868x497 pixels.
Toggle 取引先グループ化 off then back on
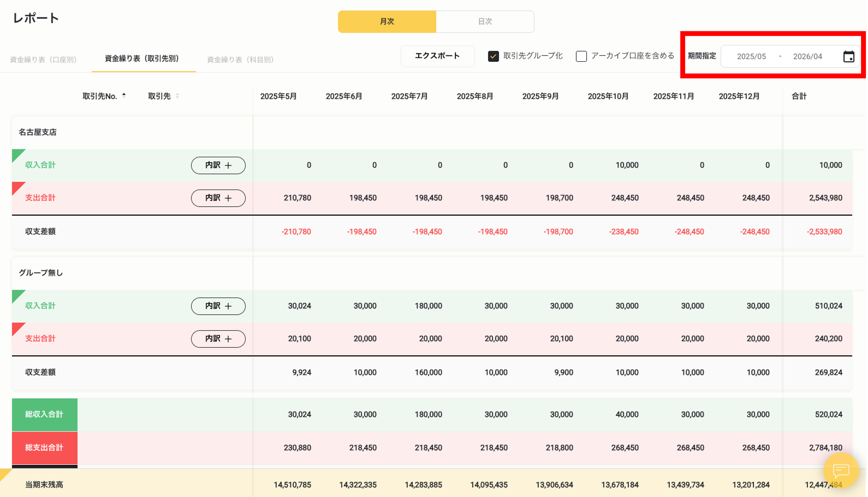pos(494,56)
